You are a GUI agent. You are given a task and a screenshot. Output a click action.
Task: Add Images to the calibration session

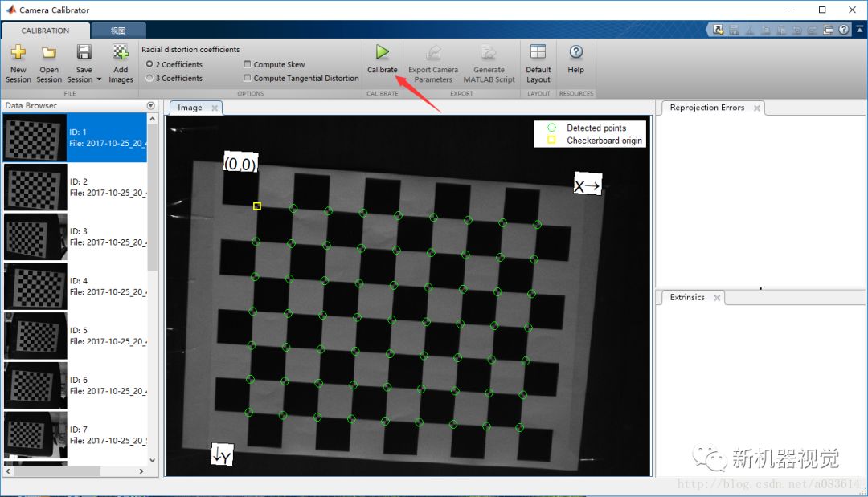click(121, 63)
